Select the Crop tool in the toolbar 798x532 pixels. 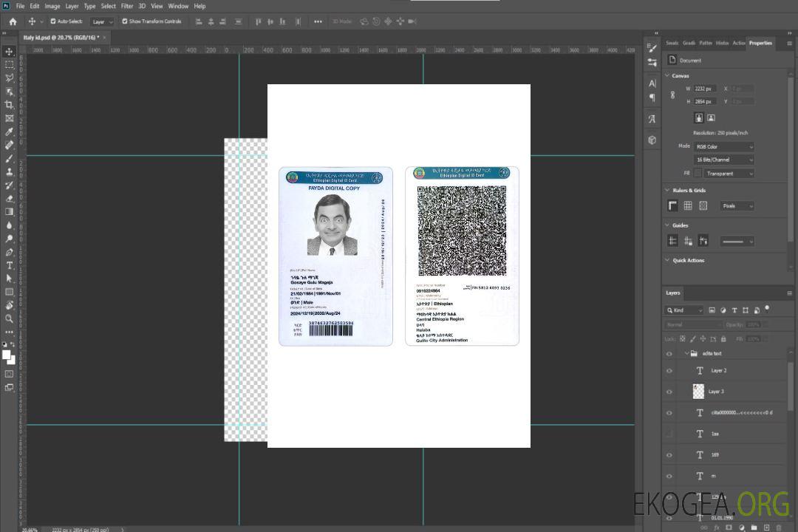[10, 104]
